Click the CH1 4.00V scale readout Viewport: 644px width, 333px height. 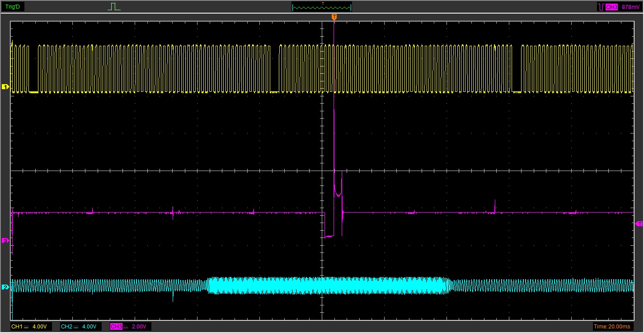31,326
